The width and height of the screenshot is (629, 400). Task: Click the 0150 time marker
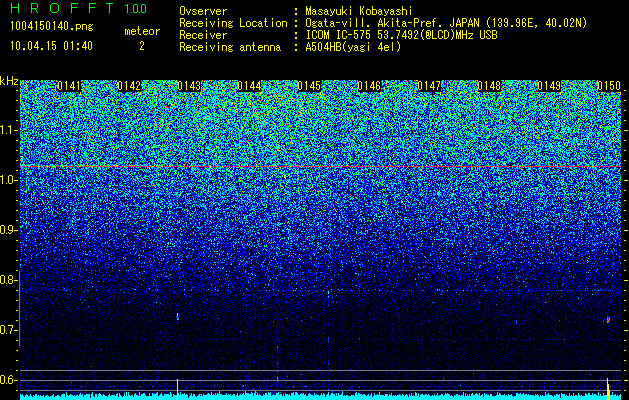click(x=609, y=86)
